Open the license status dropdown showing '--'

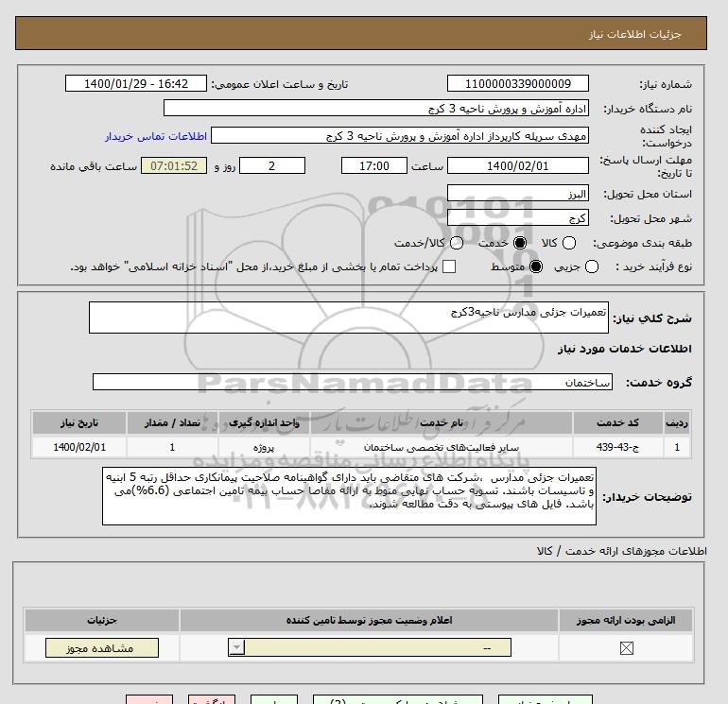370,647
